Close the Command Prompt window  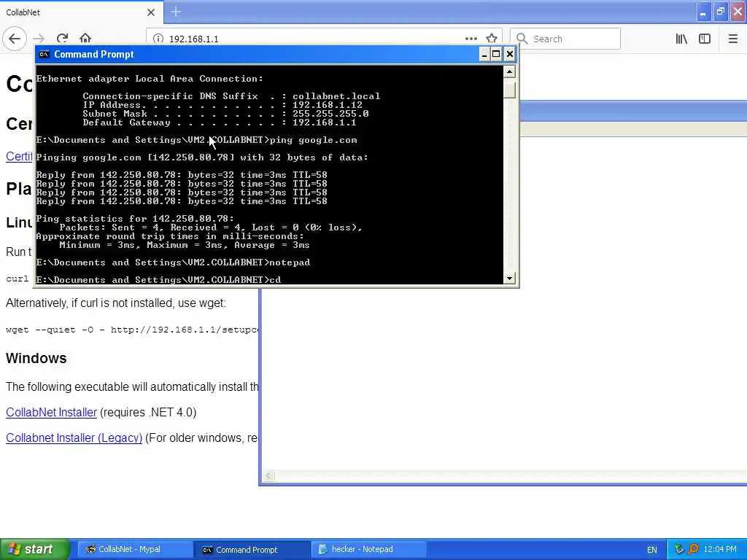[510, 54]
